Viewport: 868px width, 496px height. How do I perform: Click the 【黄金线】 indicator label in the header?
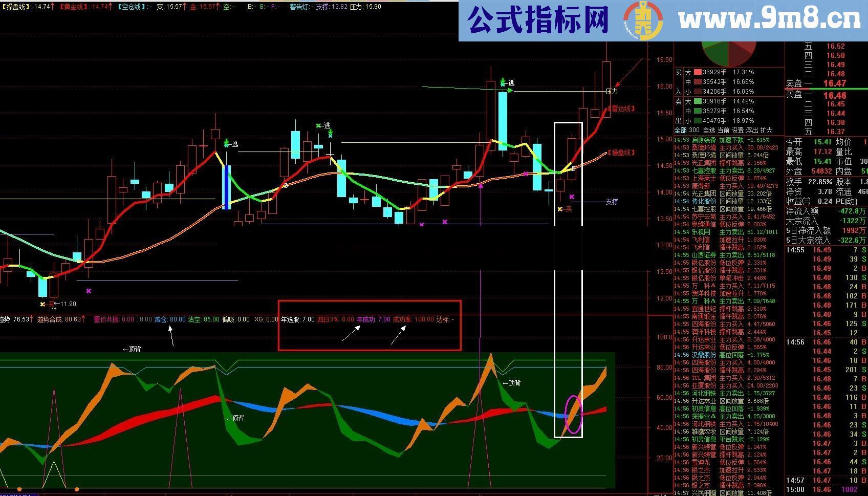(x=74, y=7)
